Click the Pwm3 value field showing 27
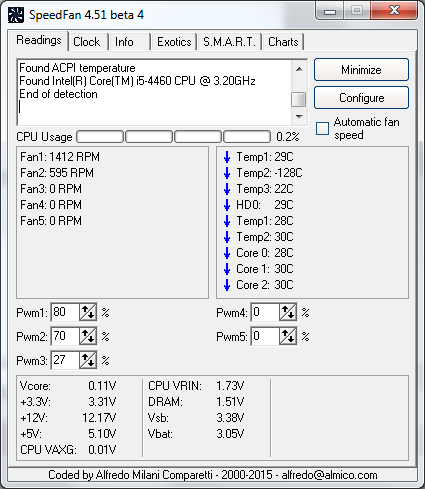 [x=65, y=360]
